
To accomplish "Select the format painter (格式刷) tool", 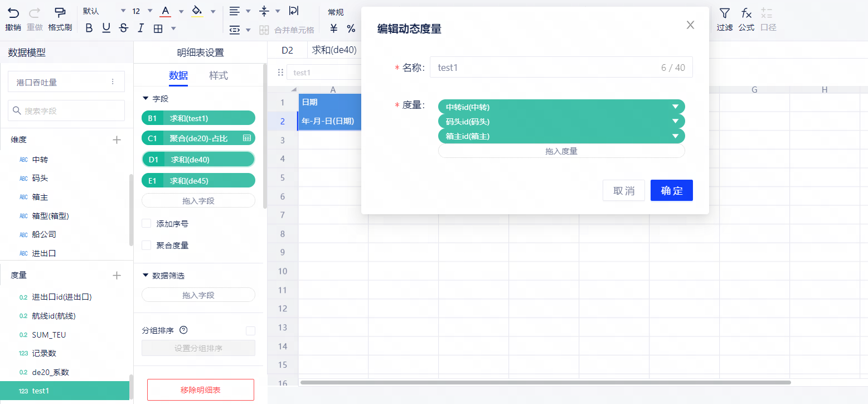I will (60, 12).
